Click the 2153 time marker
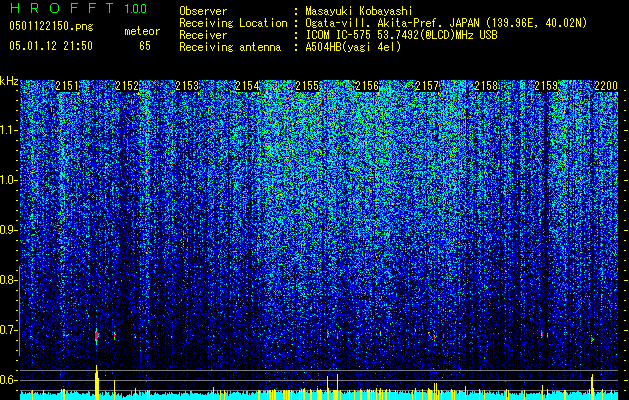Screen dimensions: 629x400 [x=187, y=86]
